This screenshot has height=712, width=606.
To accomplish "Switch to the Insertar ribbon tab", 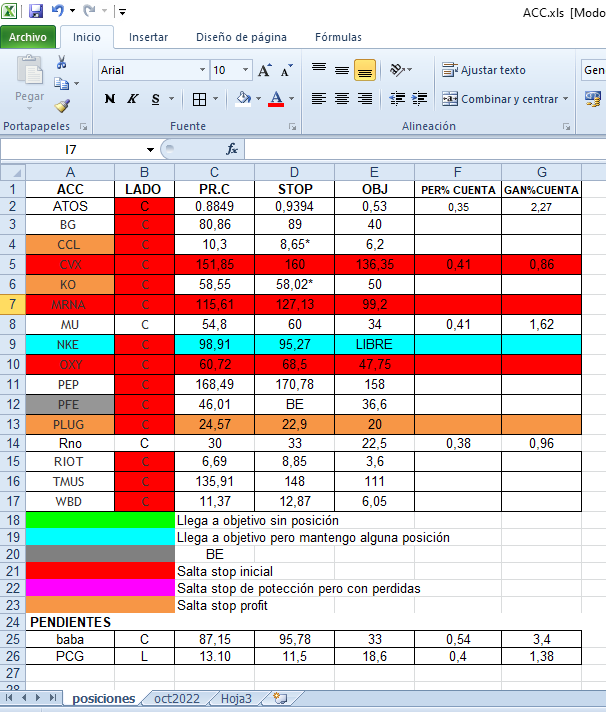I will pyautogui.click(x=148, y=37).
